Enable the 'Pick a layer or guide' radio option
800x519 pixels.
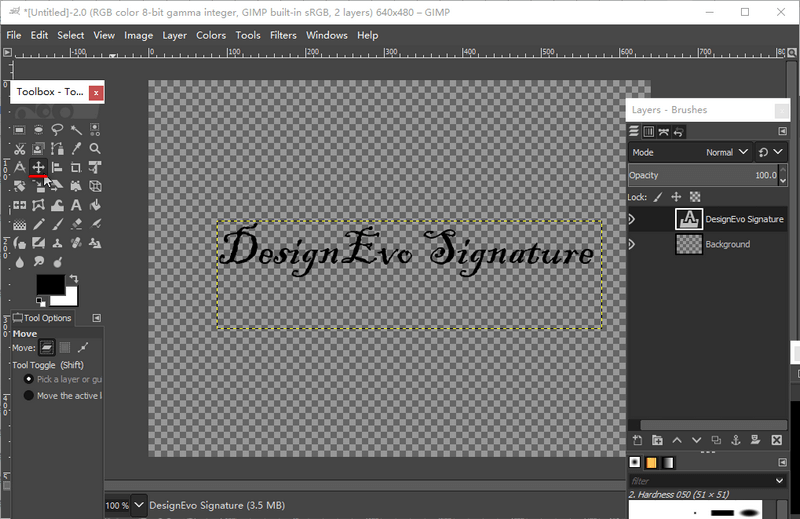[x=28, y=380]
